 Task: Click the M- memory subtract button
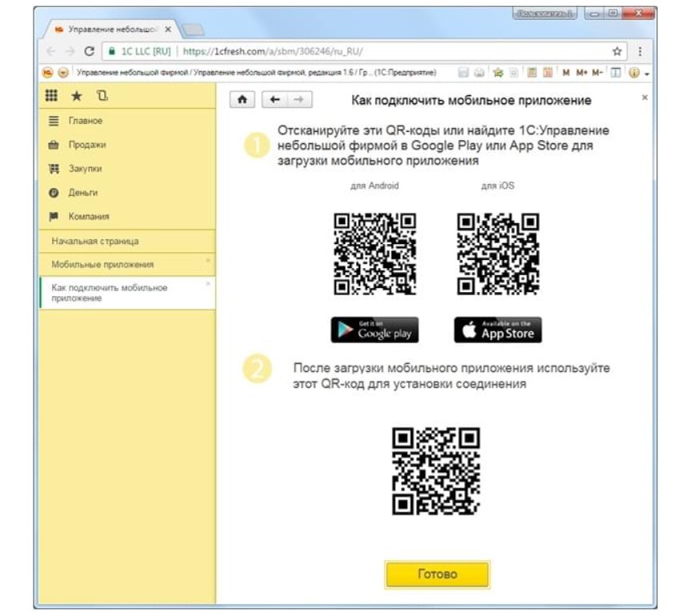597,73
